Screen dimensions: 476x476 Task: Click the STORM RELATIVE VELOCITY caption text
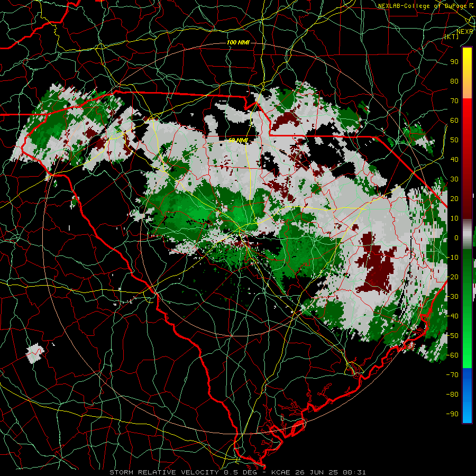coord(166,472)
